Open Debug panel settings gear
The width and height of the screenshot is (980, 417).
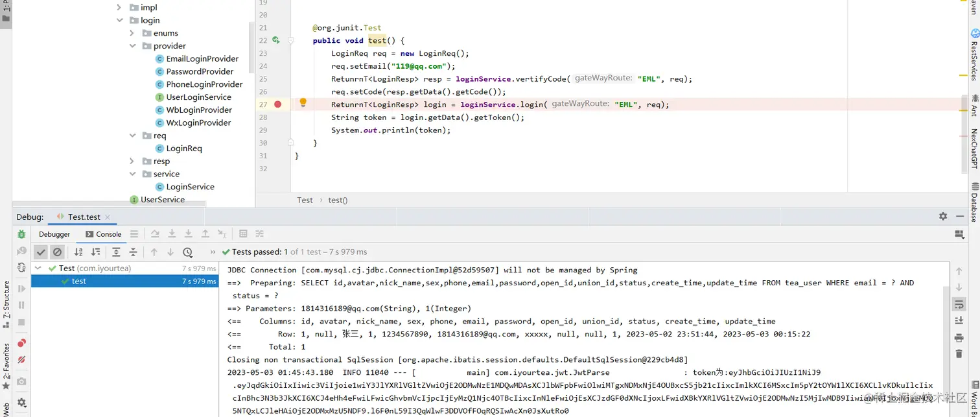click(x=943, y=217)
